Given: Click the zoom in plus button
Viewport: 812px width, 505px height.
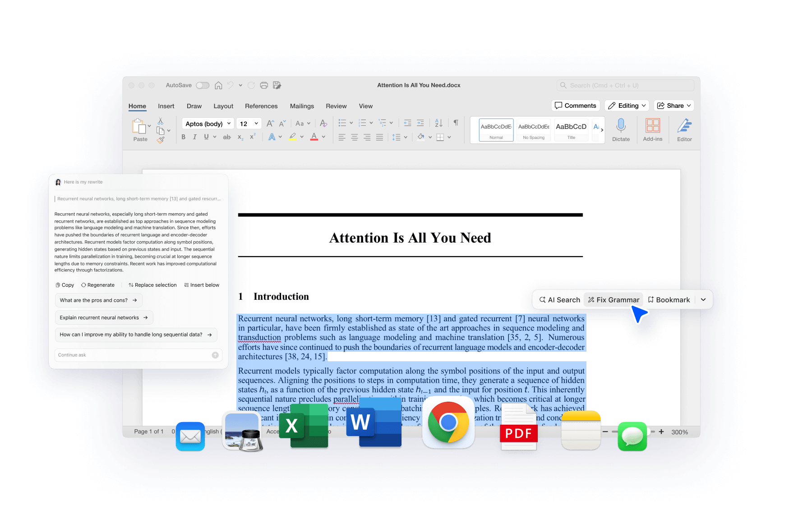Looking at the screenshot, I should pyautogui.click(x=661, y=432).
